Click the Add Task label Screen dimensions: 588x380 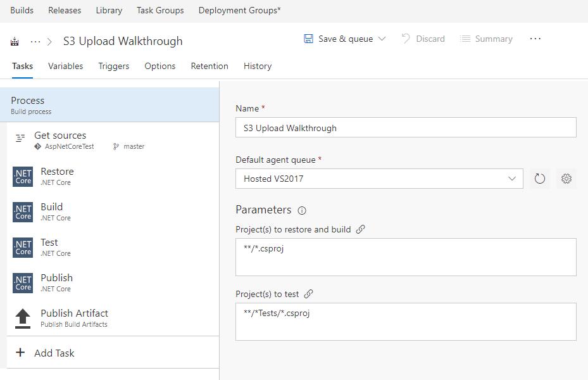(54, 353)
